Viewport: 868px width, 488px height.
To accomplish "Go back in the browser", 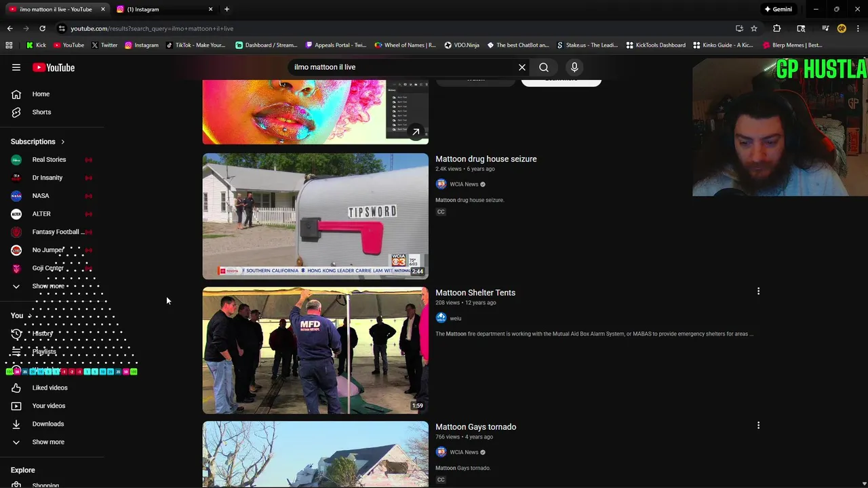I will tap(9, 28).
